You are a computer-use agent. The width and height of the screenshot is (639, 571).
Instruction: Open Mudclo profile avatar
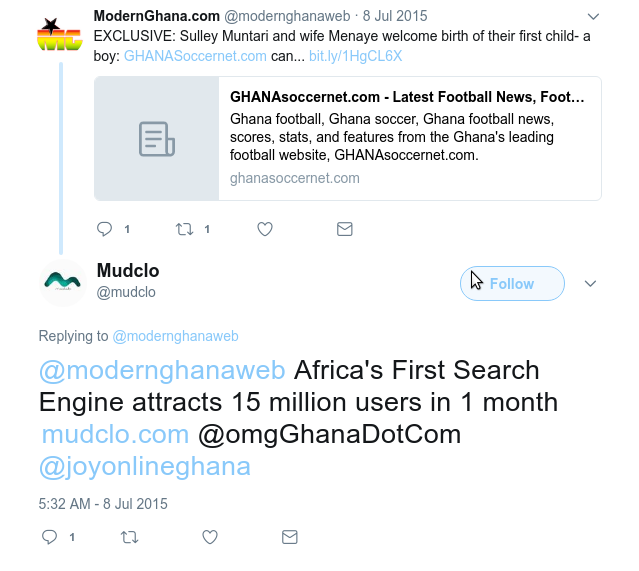pos(63,282)
